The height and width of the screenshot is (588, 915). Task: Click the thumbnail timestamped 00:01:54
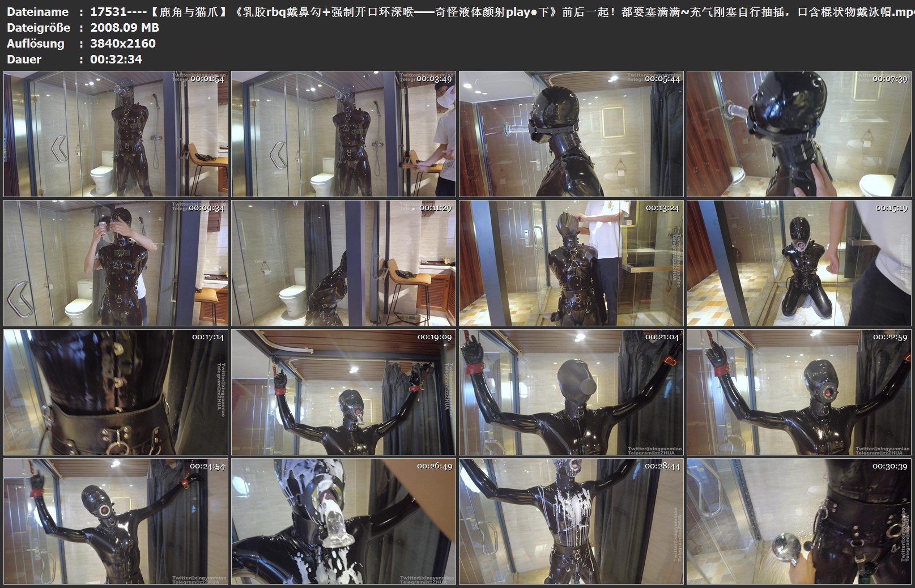tap(116, 134)
